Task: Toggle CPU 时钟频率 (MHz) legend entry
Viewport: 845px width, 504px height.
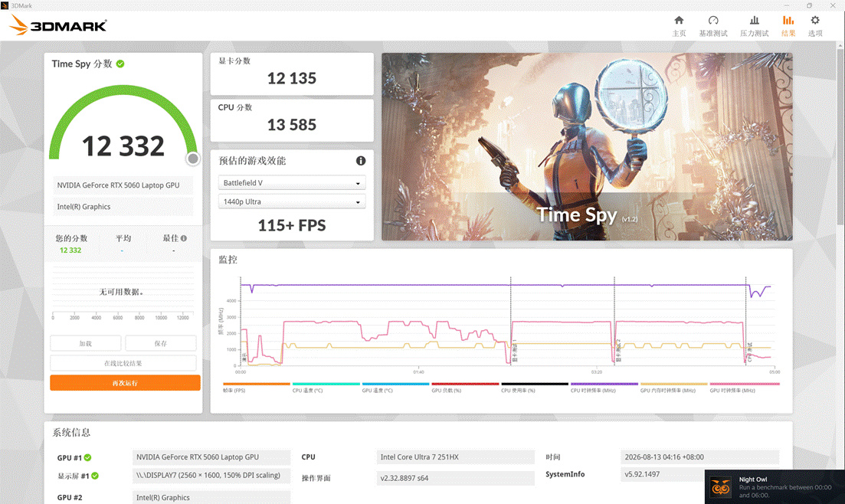Action: (x=604, y=387)
